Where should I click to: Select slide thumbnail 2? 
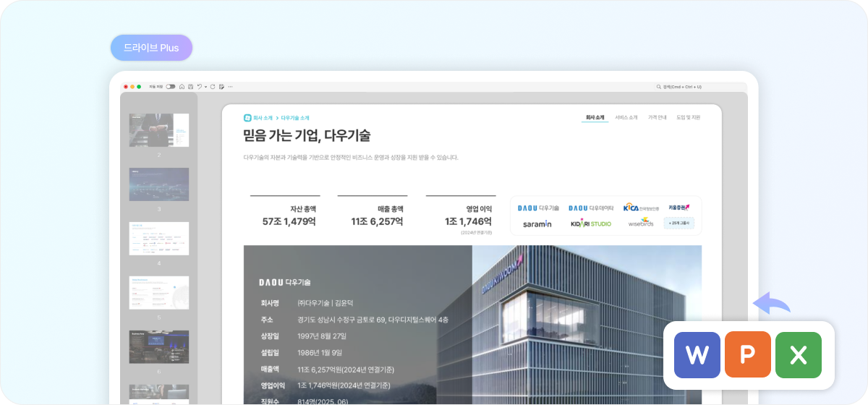pos(158,130)
